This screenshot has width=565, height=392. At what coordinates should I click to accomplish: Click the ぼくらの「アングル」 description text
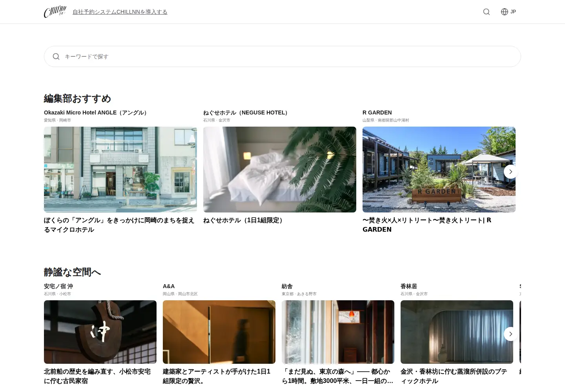point(119,225)
